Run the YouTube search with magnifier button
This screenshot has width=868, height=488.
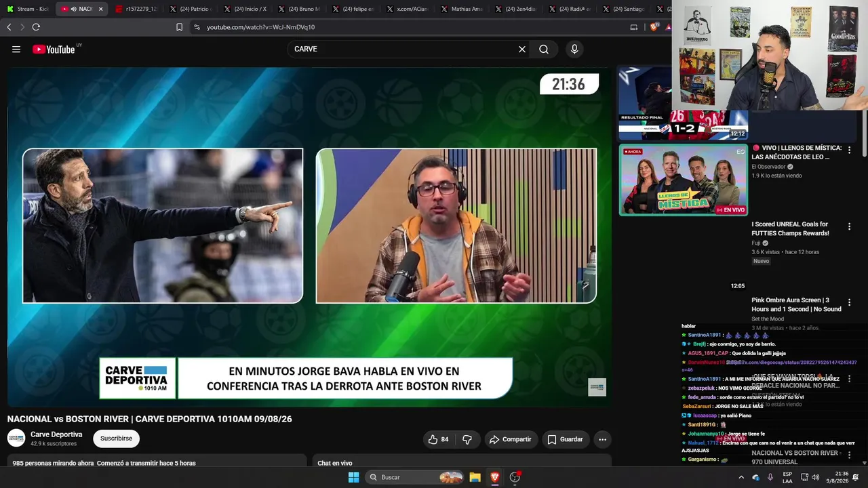tap(544, 49)
